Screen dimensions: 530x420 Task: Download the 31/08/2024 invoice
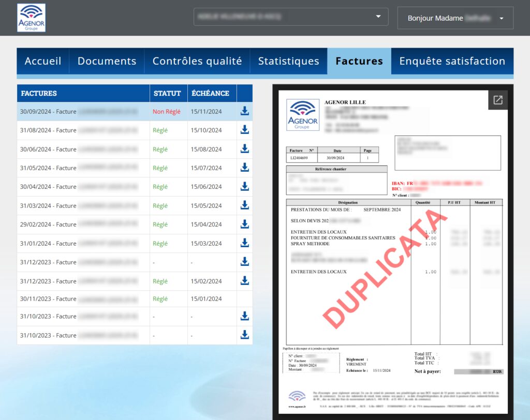(245, 130)
